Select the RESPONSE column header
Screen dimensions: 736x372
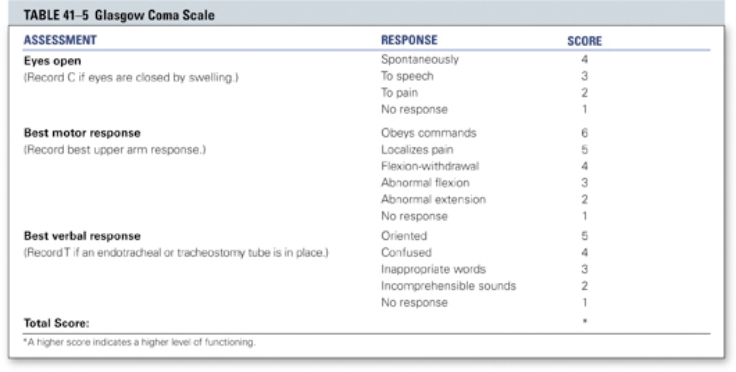(409, 40)
